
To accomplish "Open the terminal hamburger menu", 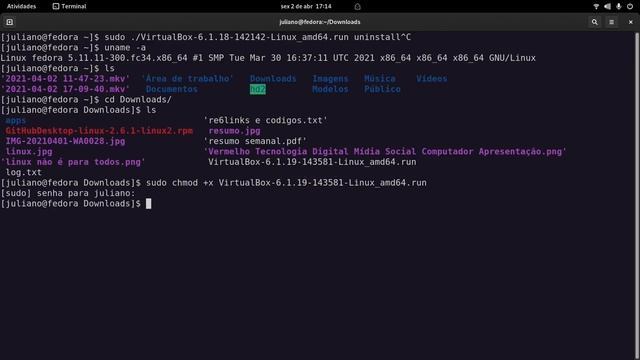I will click(x=611, y=22).
